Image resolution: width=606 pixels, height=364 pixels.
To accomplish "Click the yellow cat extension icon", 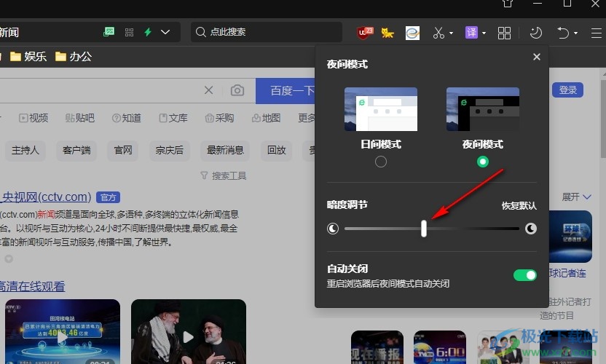I will pyautogui.click(x=387, y=33).
